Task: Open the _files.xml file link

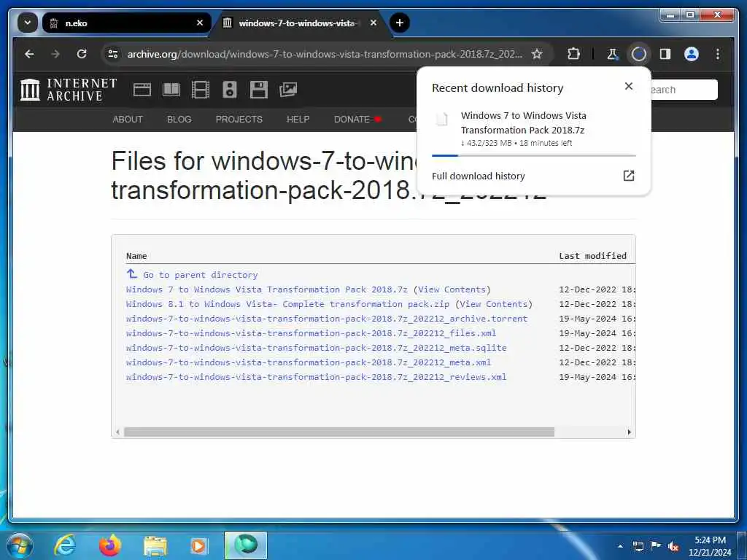Action: 311,333
